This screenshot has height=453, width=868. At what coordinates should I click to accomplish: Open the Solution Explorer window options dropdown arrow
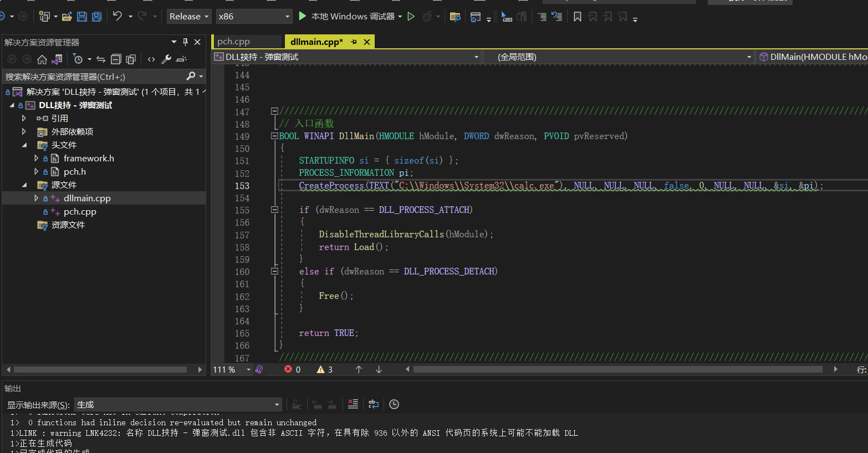point(174,42)
